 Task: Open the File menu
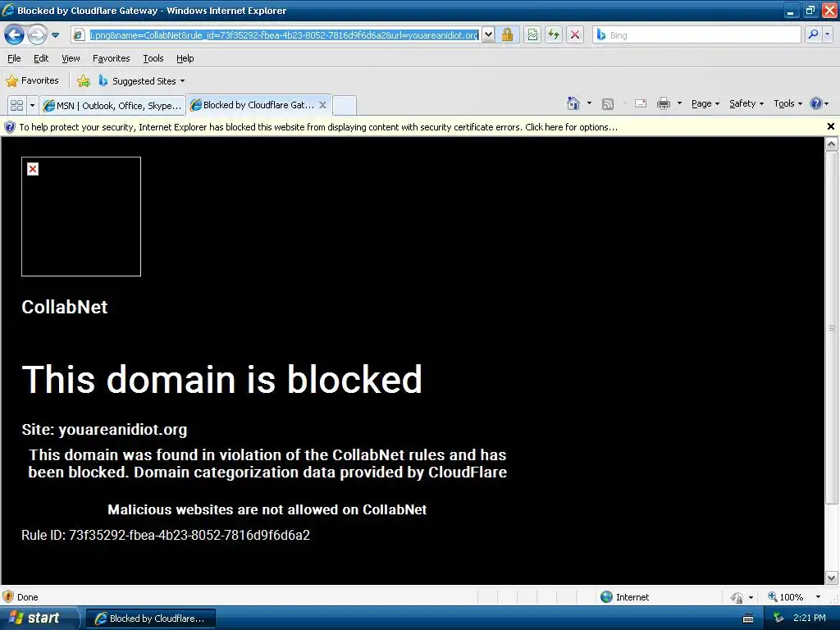tap(14, 58)
